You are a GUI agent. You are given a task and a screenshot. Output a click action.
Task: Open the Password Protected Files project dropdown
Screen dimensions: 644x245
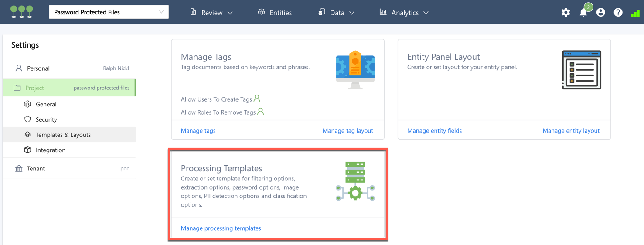(x=109, y=12)
